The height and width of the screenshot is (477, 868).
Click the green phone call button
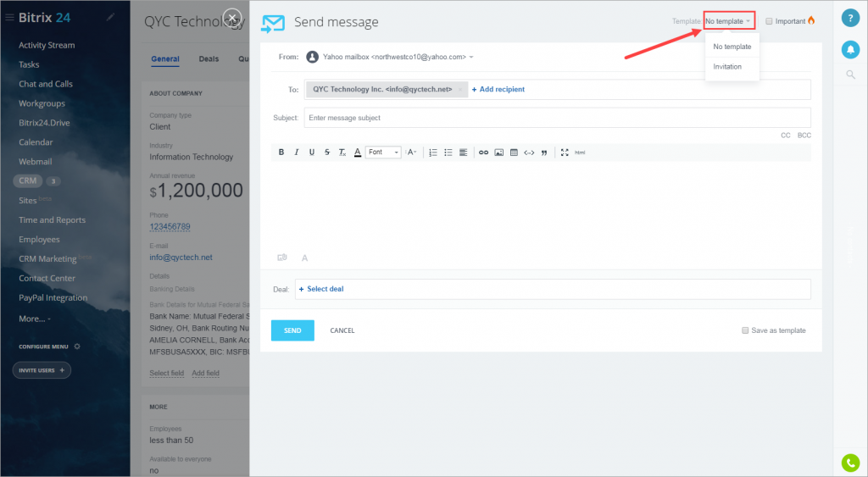point(850,462)
